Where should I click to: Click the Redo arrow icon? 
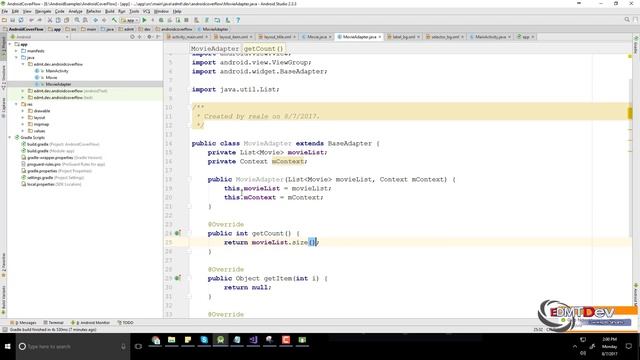click(x=40, y=20)
